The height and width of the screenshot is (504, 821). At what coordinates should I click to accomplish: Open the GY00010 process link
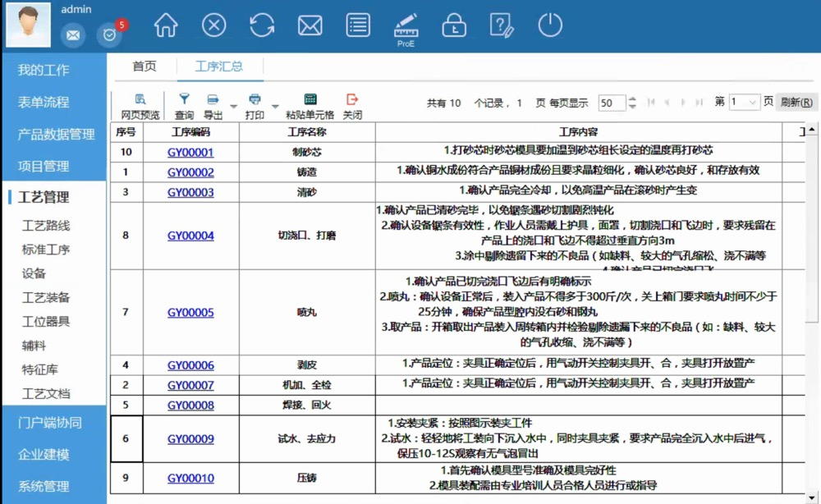pyautogui.click(x=190, y=478)
